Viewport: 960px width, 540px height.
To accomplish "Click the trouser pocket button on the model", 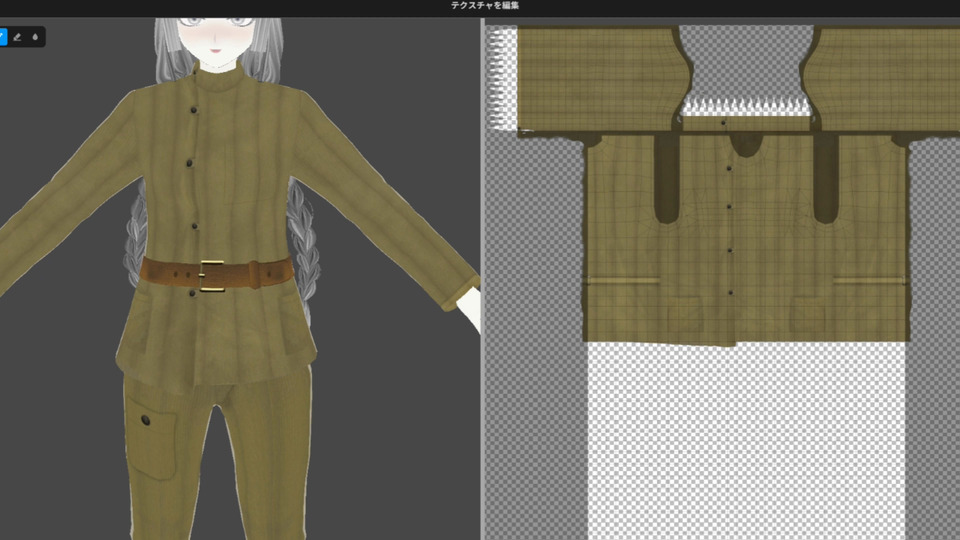I will (x=146, y=420).
